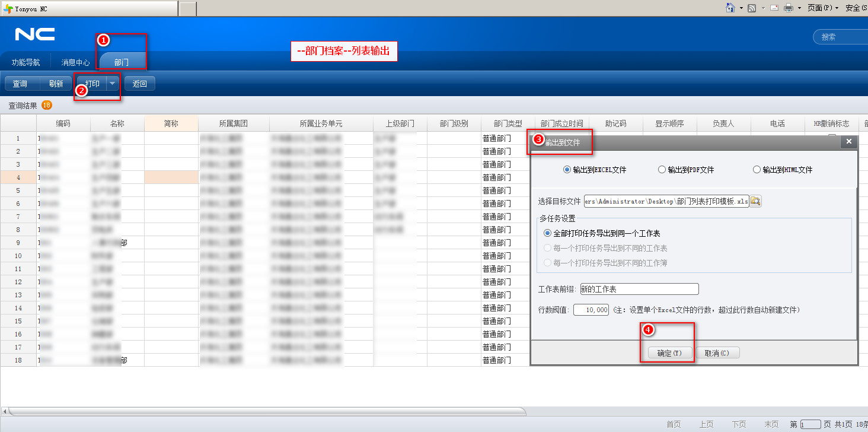
Task: Click the RSS feeds icon
Action: (x=752, y=8)
